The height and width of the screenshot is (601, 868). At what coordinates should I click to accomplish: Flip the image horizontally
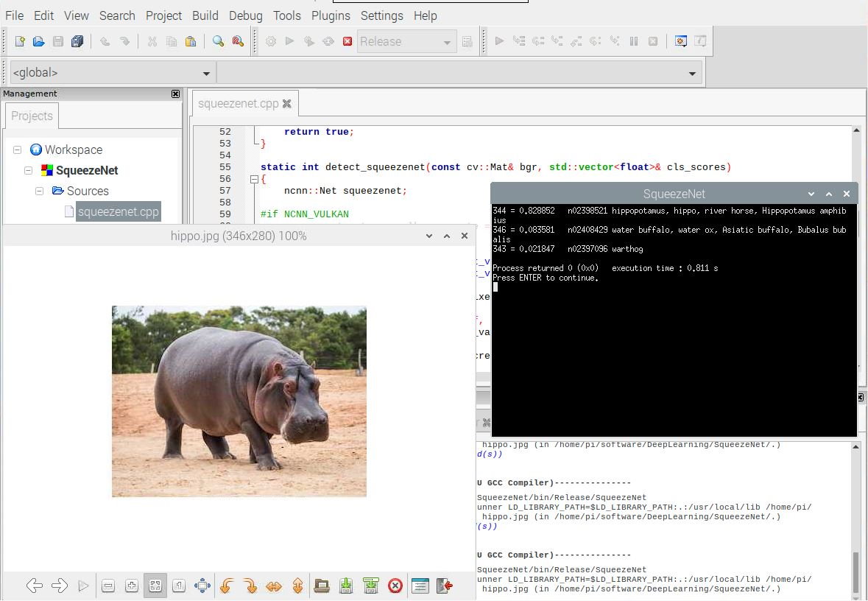tap(274, 586)
